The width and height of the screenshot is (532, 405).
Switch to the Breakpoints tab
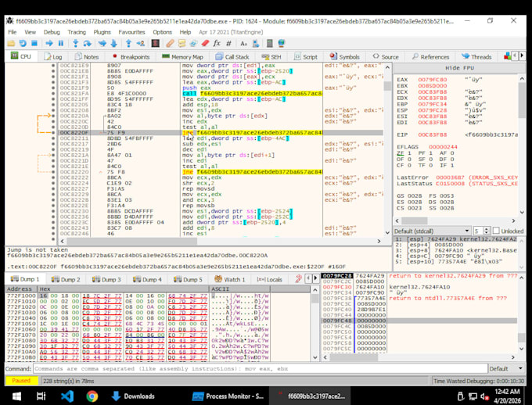tap(131, 56)
